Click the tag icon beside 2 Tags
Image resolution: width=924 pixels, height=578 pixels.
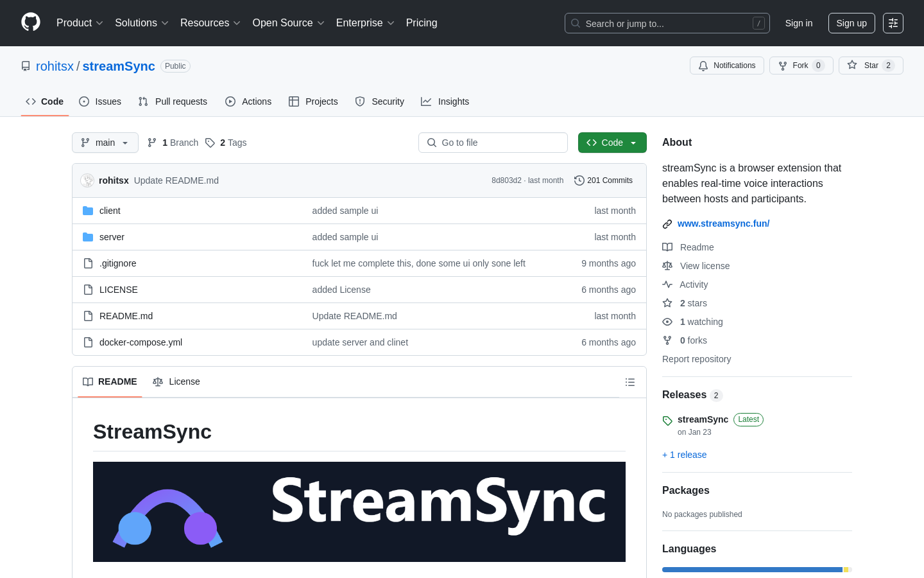210,143
